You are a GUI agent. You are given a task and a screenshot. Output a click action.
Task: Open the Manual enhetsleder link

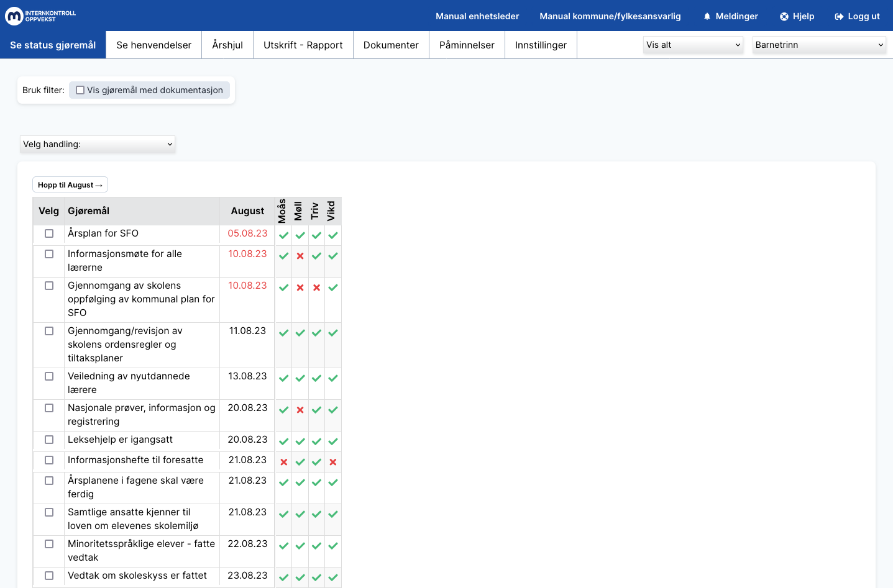coord(477,16)
